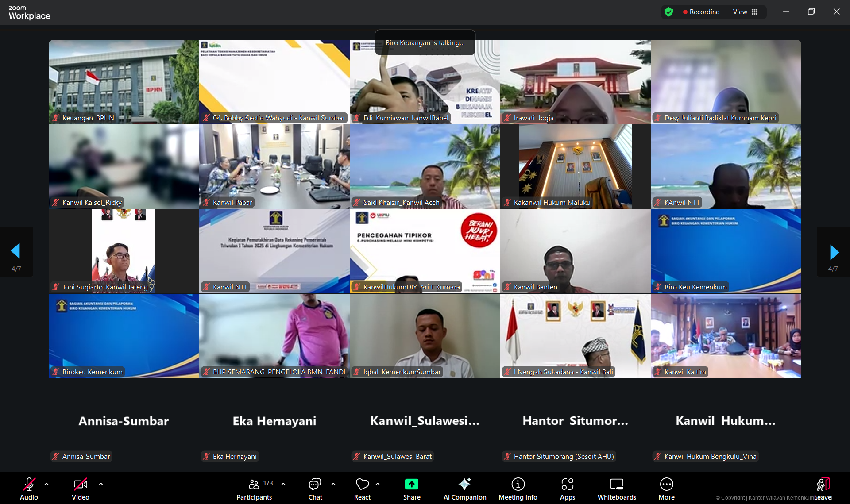
Task: Expand the arrow next to Participants
Action: click(283, 484)
